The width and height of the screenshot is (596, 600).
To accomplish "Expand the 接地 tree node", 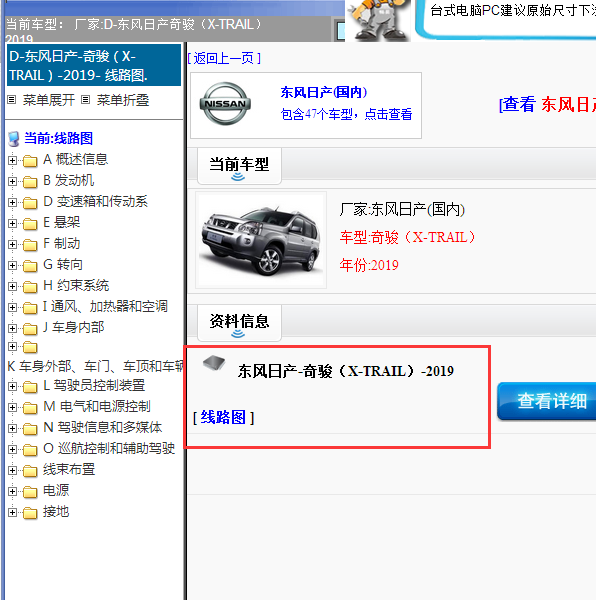I will [x=12, y=513].
